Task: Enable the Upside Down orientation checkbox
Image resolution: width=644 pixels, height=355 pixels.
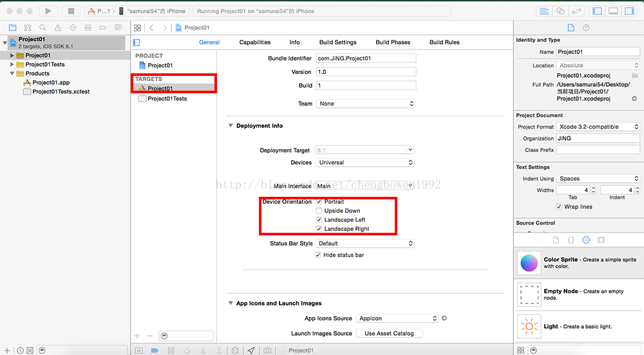Action: tap(319, 211)
